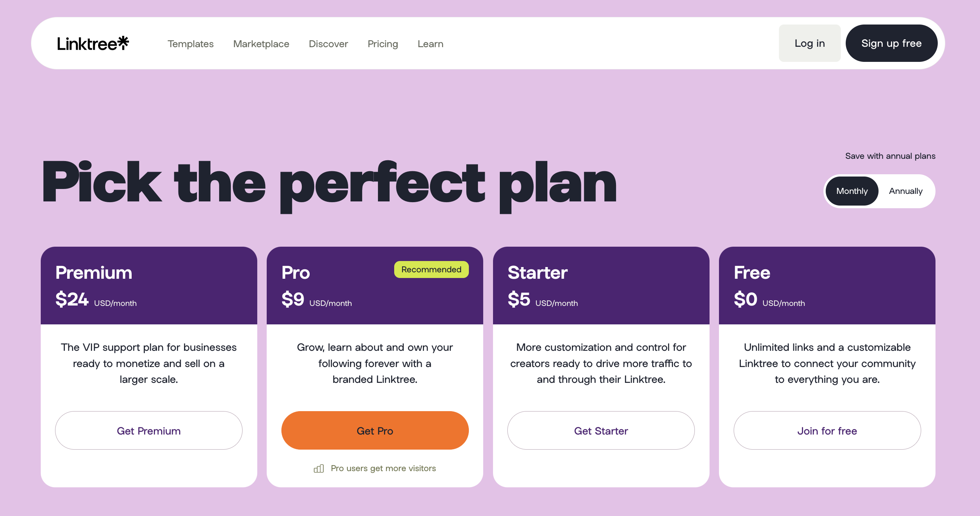Click the Learn navigation icon
This screenshot has height=516, width=980.
tap(430, 44)
